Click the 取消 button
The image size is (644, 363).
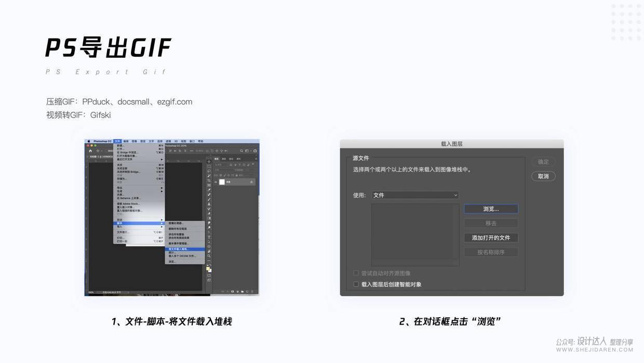(x=543, y=176)
